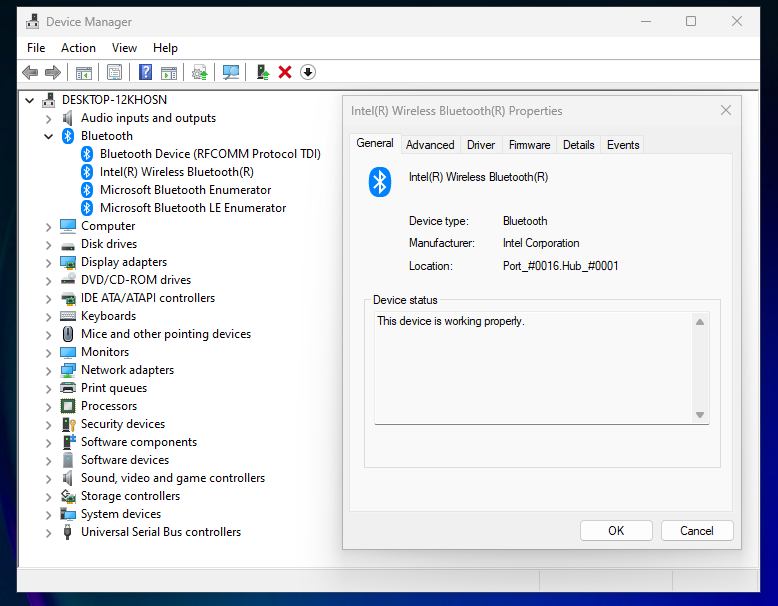Click the DVD/CD-ROM drives category icon
The height and width of the screenshot is (606, 778).
click(x=68, y=280)
